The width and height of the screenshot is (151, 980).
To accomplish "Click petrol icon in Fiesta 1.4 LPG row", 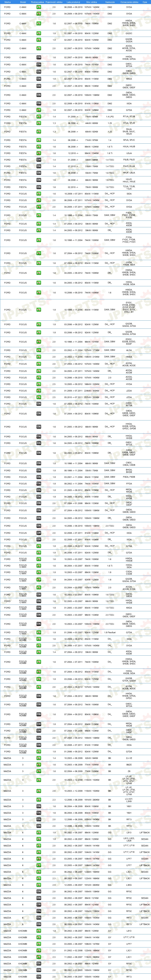I will pos(38,117).
